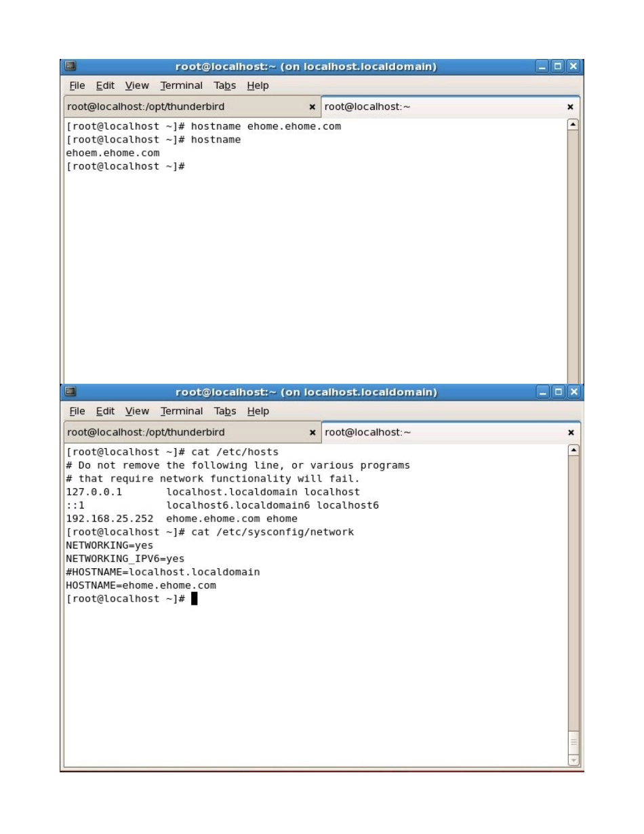Close the lower terminal window

(573, 393)
